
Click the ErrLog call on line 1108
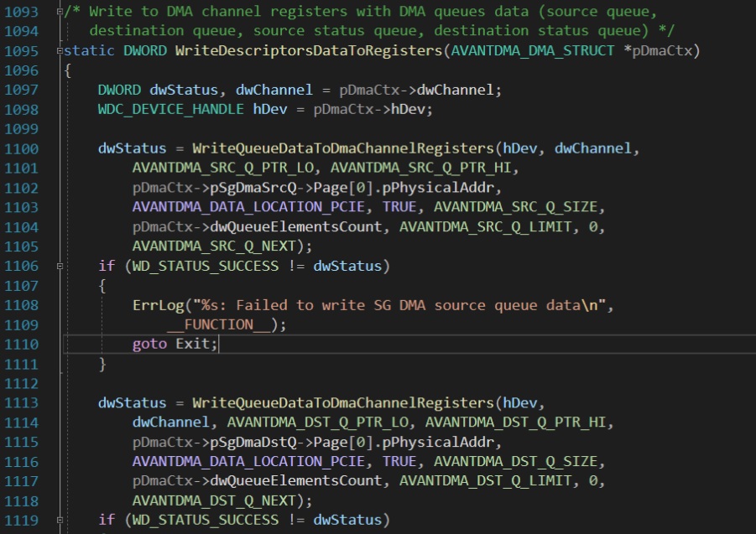pos(158,305)
